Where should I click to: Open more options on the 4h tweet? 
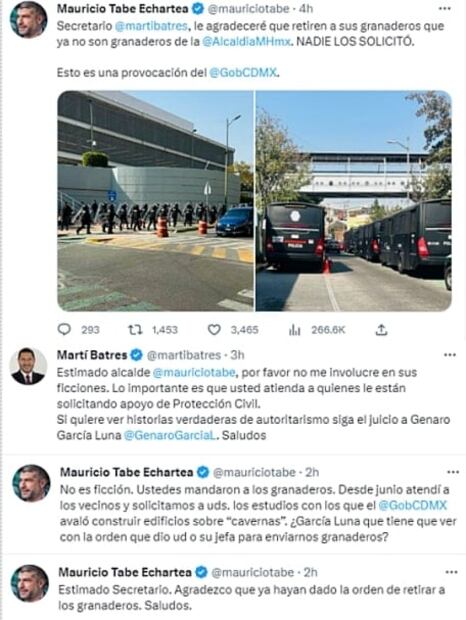(445, 9)
